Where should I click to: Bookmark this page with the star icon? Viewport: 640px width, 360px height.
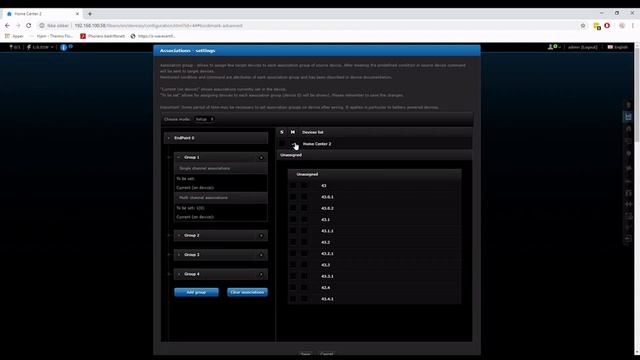583,25
